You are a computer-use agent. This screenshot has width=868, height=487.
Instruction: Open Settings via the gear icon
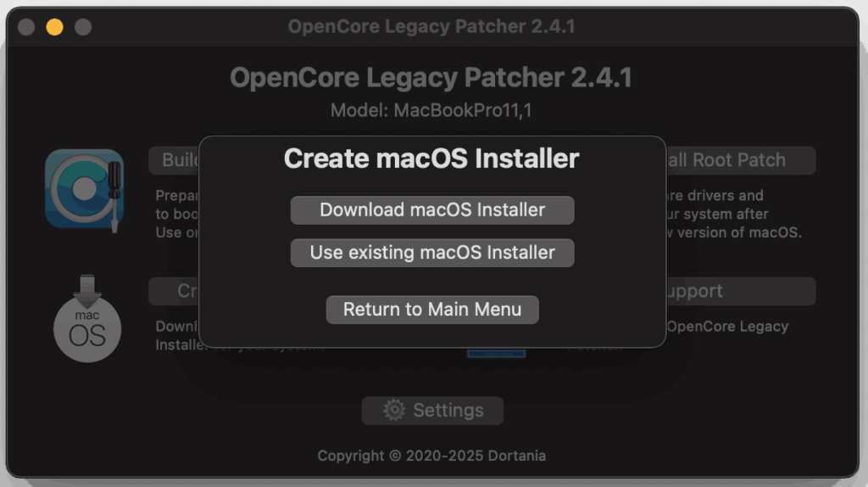coord(394,411)
